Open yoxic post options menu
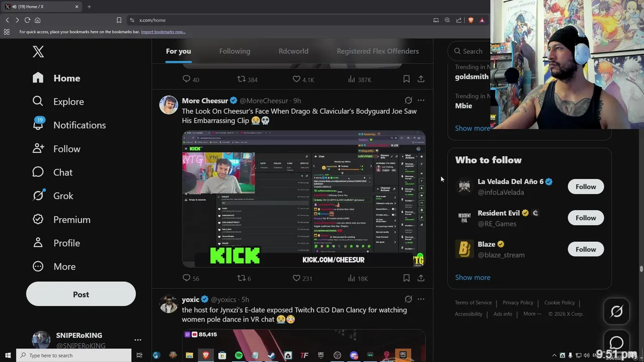This screenshot has width=644, height=362. pyautogui.click(x=421, y=299)
